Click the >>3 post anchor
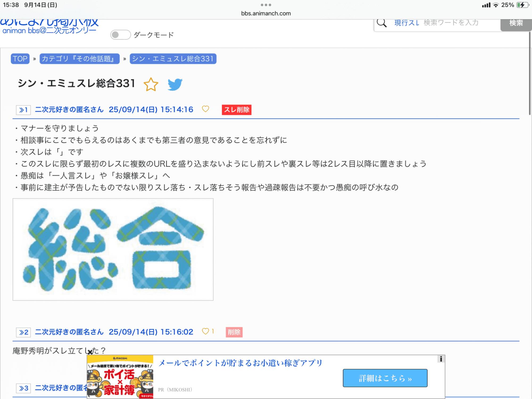This screenshot has height=399, width=532. click(23, 388)
